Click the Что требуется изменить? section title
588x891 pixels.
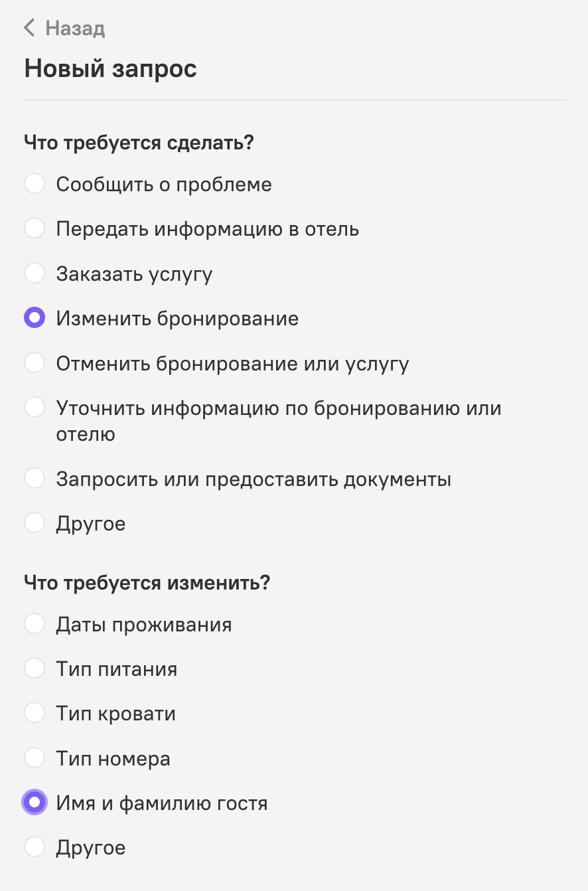147,583
